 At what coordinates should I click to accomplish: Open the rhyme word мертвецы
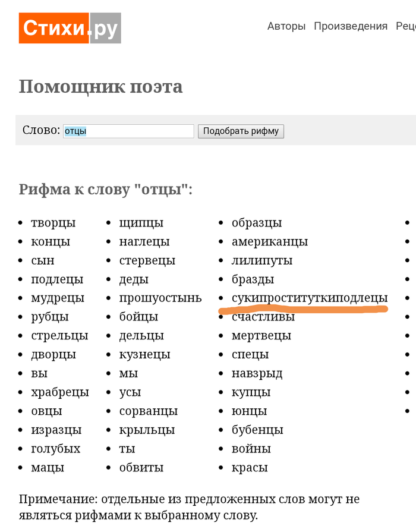click(x=261, y=336)
